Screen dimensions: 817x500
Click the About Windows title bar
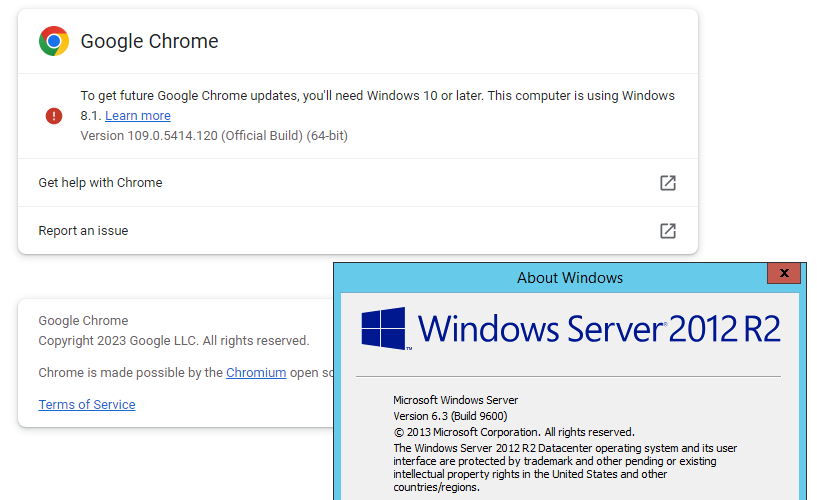coord(569,278)
